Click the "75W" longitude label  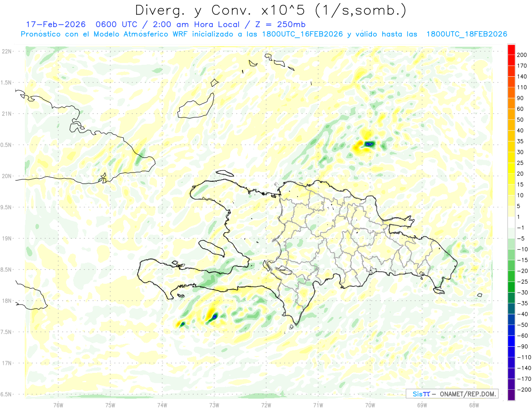coord(110,405)
